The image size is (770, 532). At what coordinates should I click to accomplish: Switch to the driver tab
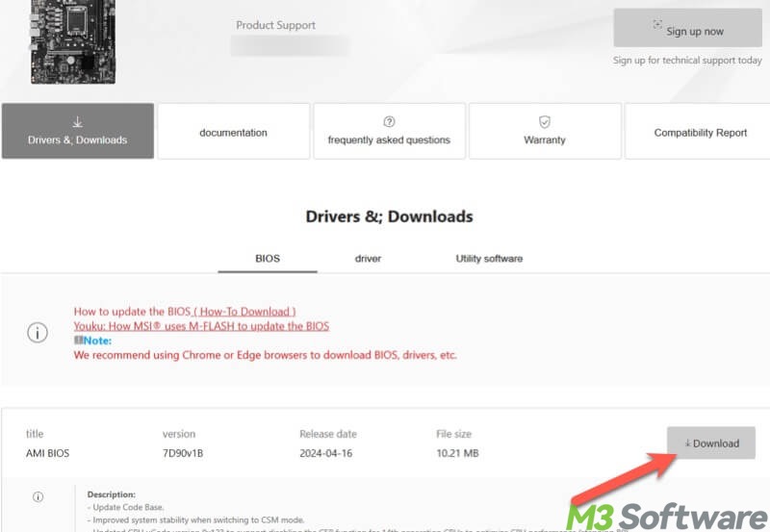click(x=368, y=259)
